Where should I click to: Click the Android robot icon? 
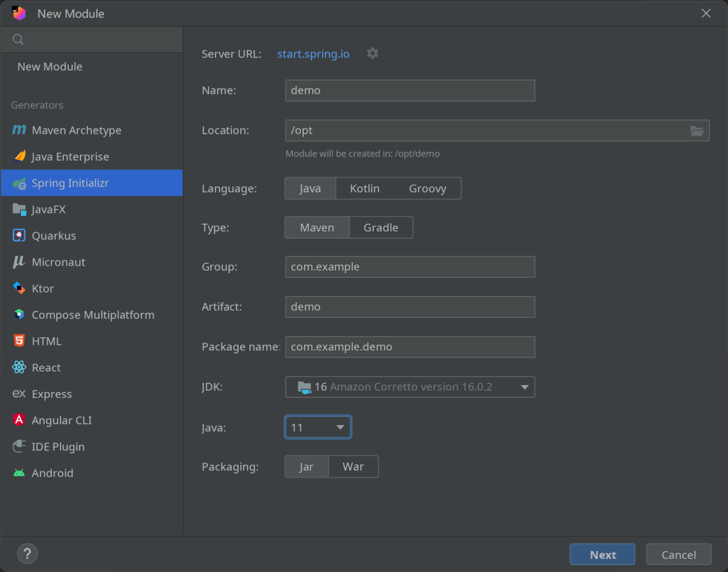pos(19,473)
